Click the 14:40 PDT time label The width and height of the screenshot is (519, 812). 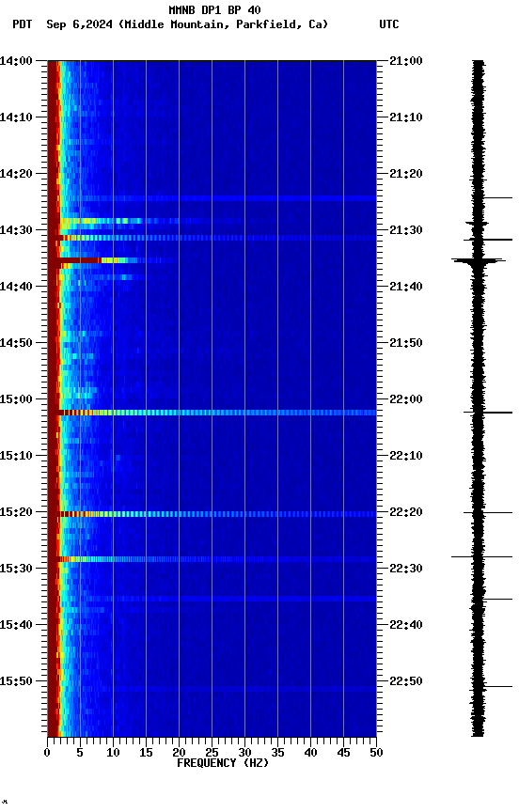pyautogui.click(x=16, y=287)
